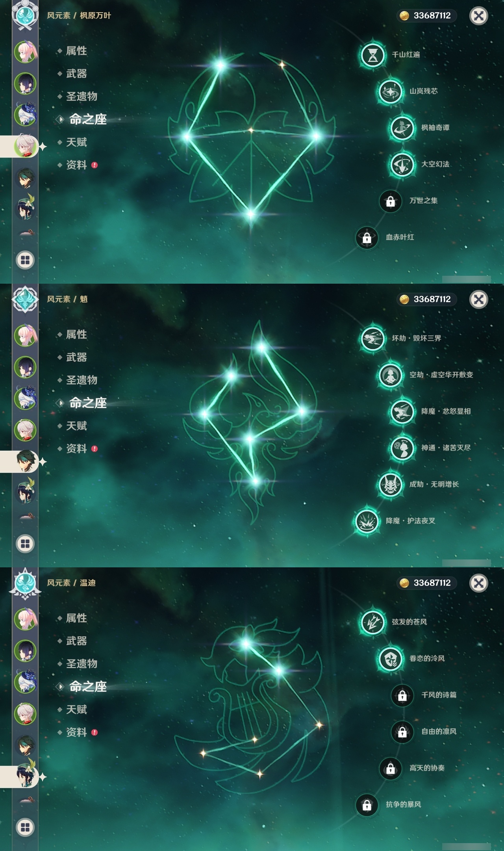This screenshot has width=504, height=851.
Task: Click the locked 血赤叶红 constellation icon
Action: click(367, 238)
